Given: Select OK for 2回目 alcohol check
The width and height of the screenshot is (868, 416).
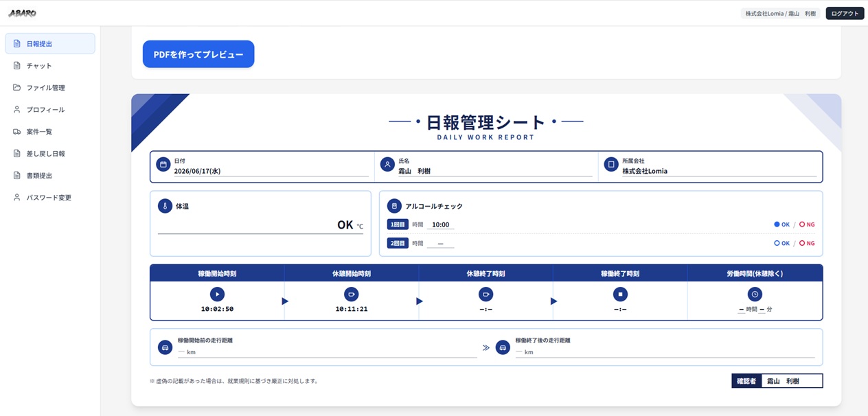Looking at the screenshot, I should pyautogui.click(x=781, y=243).
